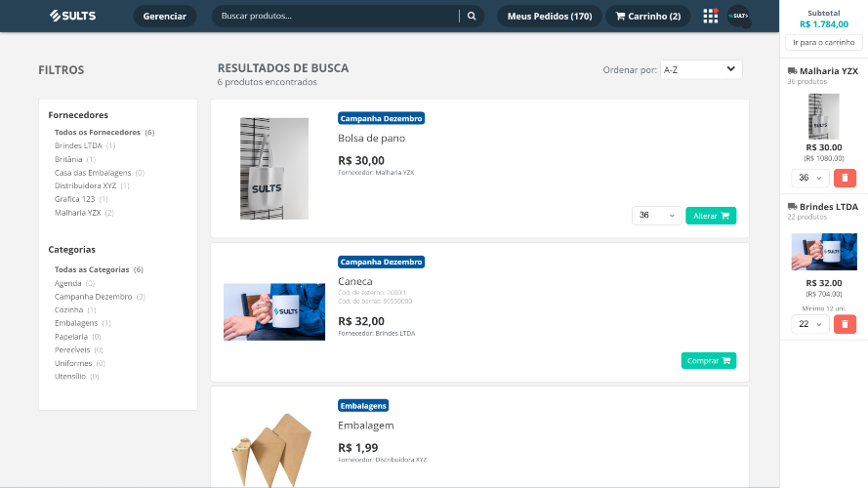Filter by supplier Grafica 123
This screenshot has height=488, width=868.
click(x=81, y=199)
